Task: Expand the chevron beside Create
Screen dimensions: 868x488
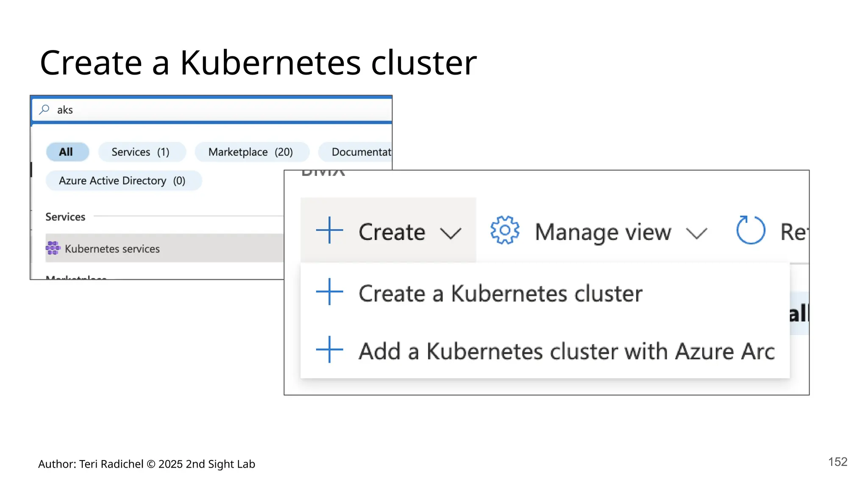Action: coord(450,233)
